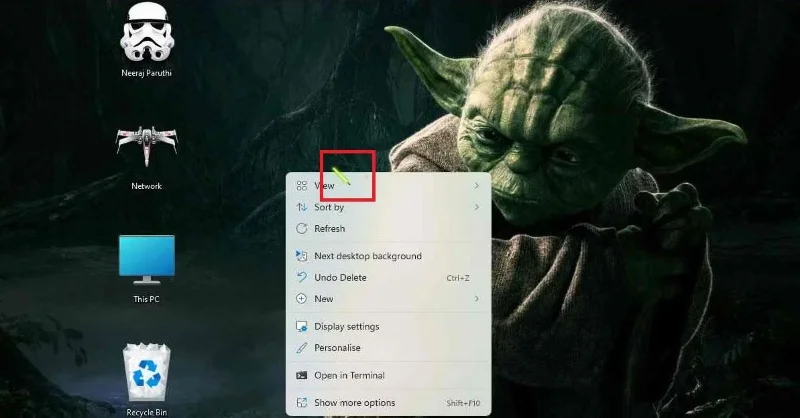The image size is (800, 418).
Task: Click the Ctrl+Z shortcut text
Action: 458,278
